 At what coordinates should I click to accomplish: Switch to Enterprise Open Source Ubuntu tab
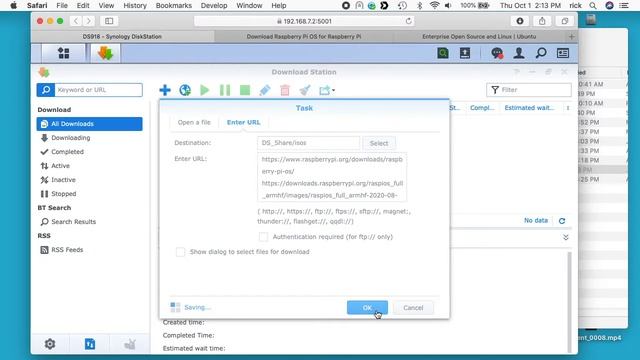[479, 36]
